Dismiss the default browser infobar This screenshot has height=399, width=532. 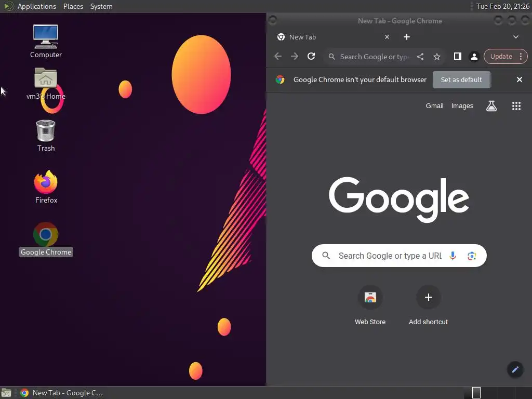[519, 79]
